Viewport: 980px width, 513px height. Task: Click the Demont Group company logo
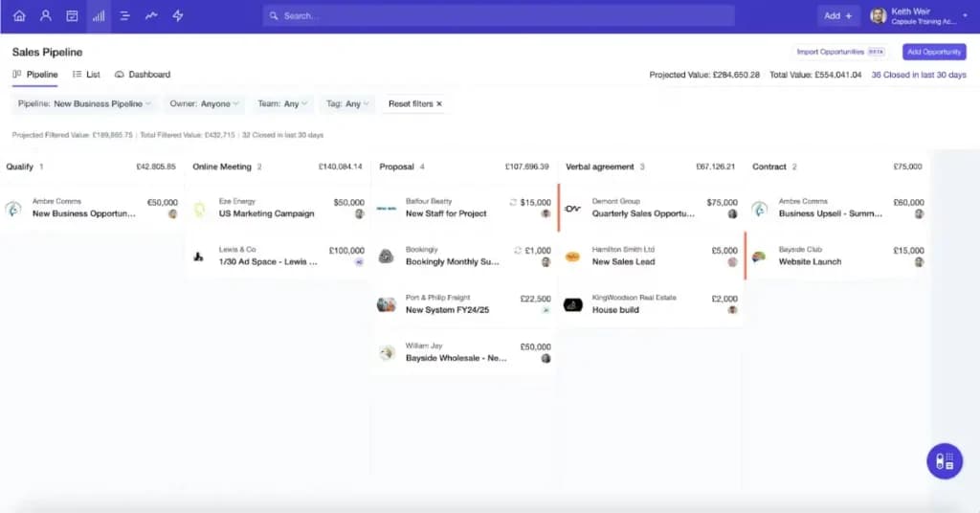click(573, 208)
